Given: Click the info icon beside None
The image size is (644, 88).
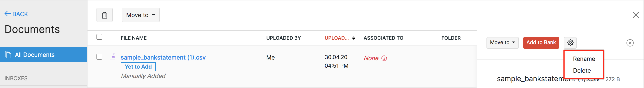Looking at the screenshot, I should point(384,58).
